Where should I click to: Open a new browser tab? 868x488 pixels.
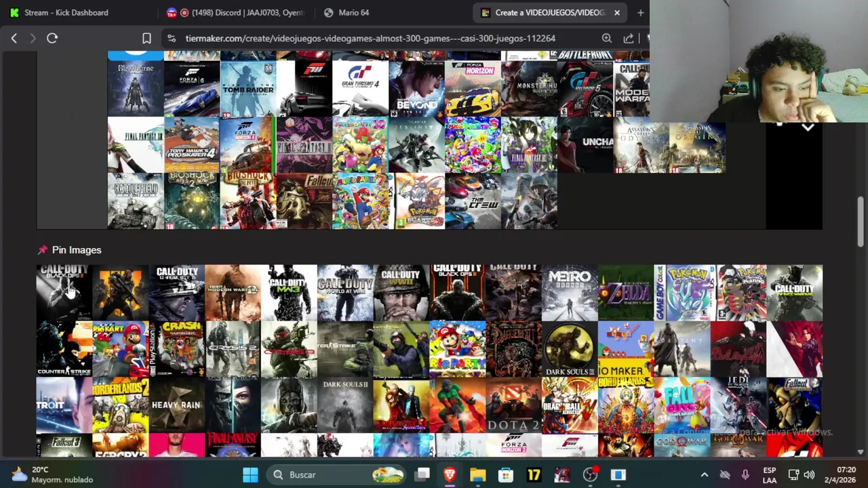point(640,12)
